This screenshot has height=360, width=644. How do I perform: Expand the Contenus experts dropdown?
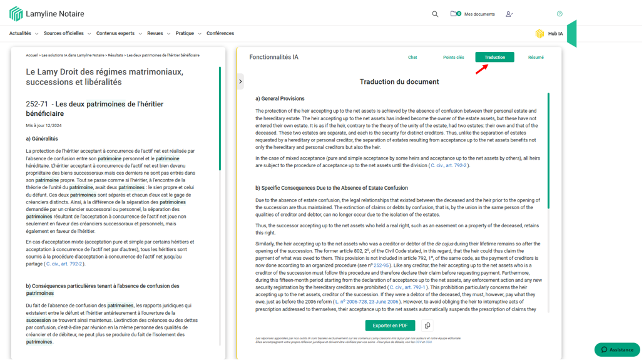coord(118,34)
